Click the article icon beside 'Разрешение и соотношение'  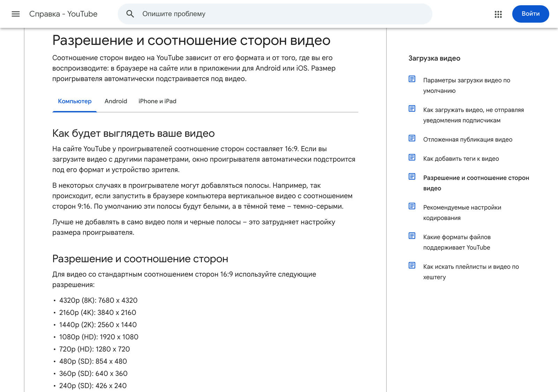pos(412,177)
